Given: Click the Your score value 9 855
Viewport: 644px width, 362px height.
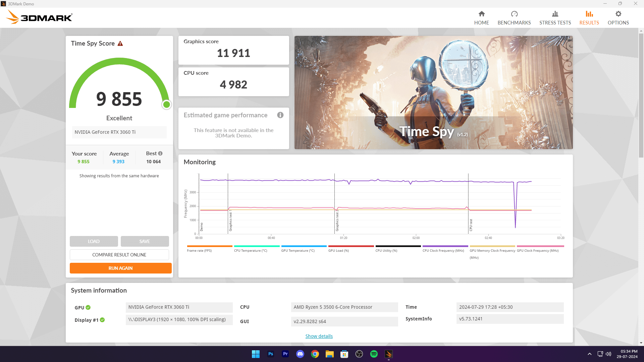Looking at the screenshot, I should click(84, 162).
